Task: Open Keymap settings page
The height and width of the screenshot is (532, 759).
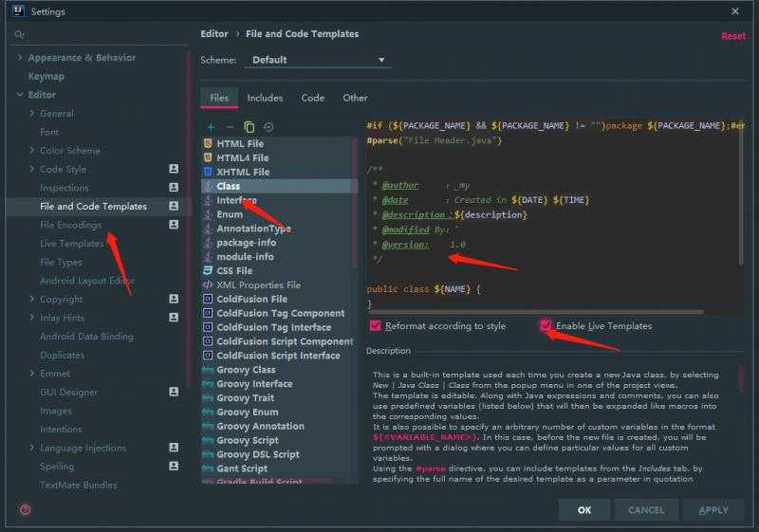Action: (x=46, y=77)
